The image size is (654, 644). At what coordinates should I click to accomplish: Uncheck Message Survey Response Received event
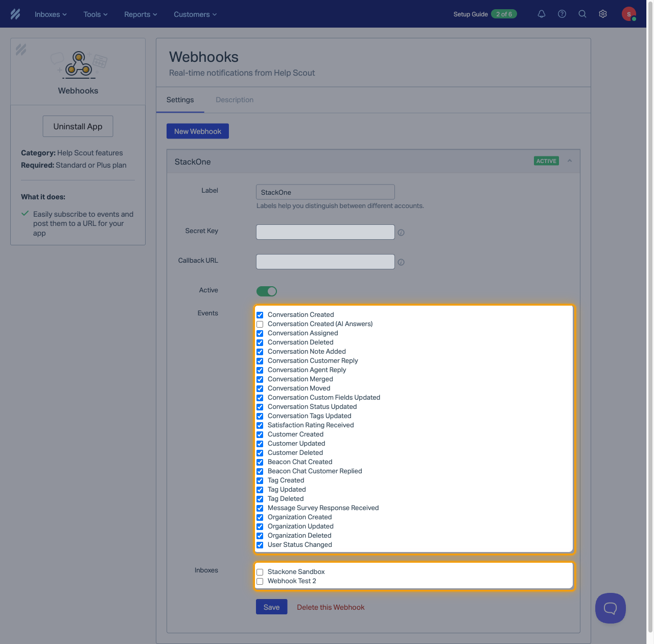260,508
